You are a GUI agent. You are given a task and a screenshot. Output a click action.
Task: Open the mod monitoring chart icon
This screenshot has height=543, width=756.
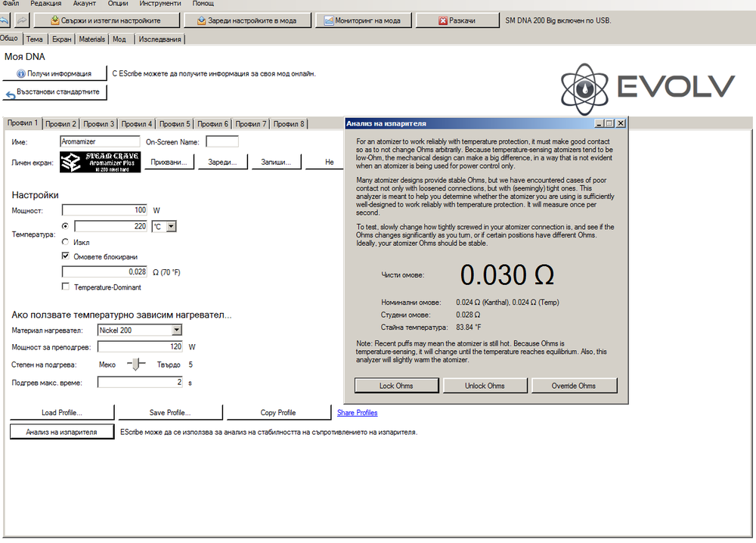click(x=329, y=20)
